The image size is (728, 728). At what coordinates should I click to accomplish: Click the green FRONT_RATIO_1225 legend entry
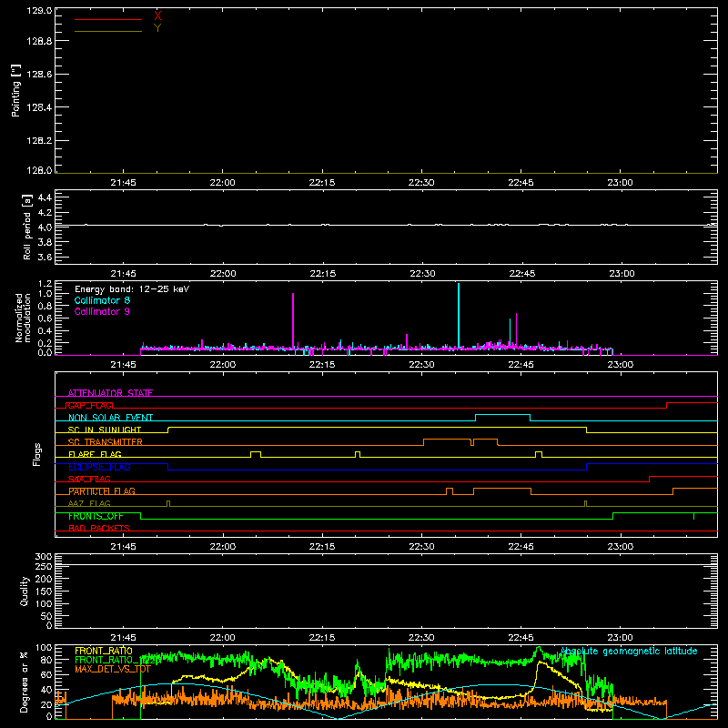(x=118, y=660)
